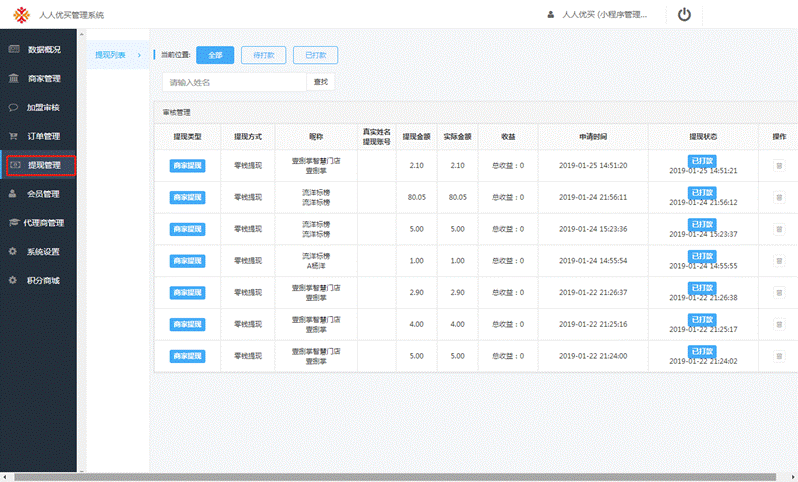The width and height of the screenshot is (798, 482).
Task: Click 已打款 badge dated 2019-01-22 21:24:02
Action: click(702, 351)
